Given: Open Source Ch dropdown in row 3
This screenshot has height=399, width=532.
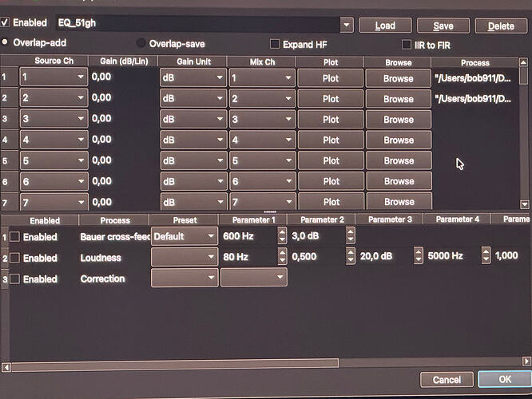Looking at the screenshot, I should [54, 118].
